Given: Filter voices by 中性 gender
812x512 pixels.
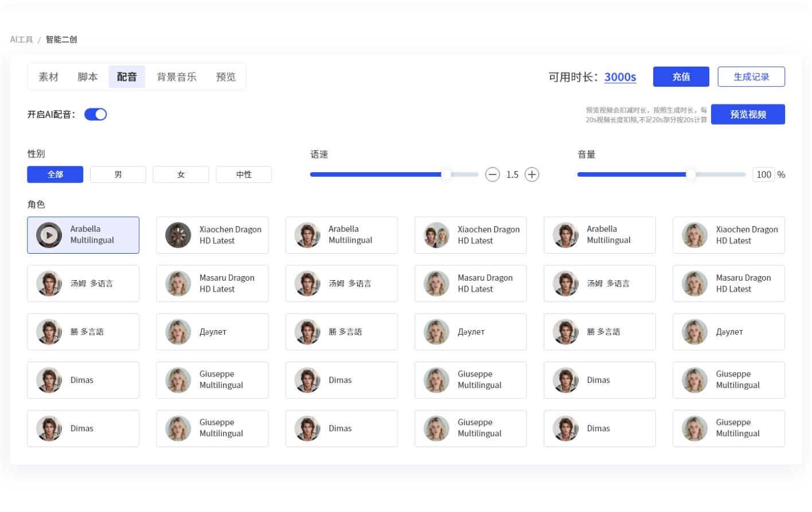Looking at the screenshot, I should (x=244, y=174).
